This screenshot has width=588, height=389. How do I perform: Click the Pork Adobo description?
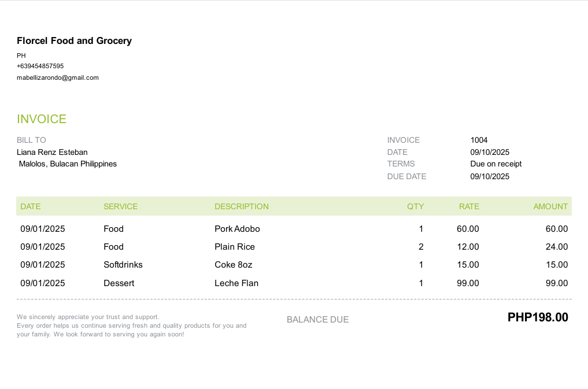click(237, 229)
